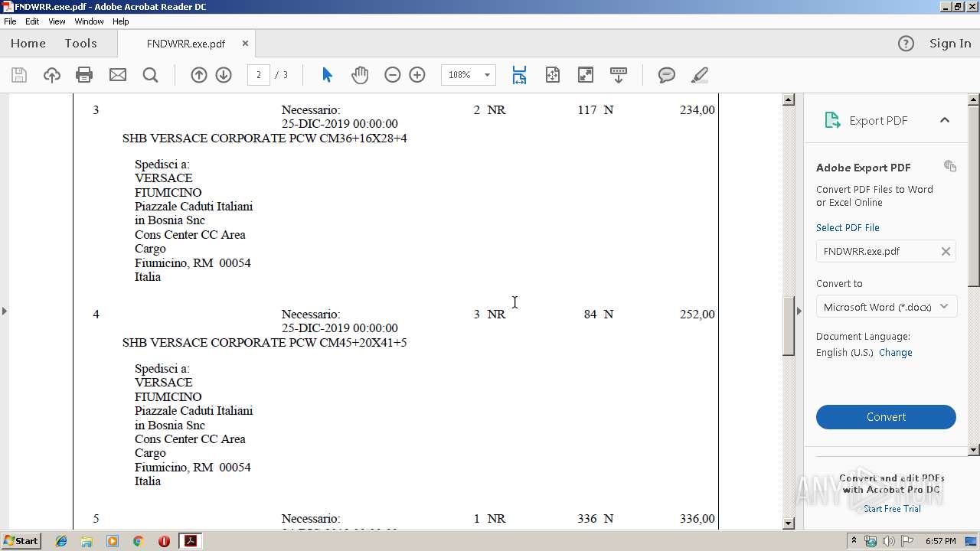Open the Help menu
Screen dimensions: 980x551
[x=121, y=21]
